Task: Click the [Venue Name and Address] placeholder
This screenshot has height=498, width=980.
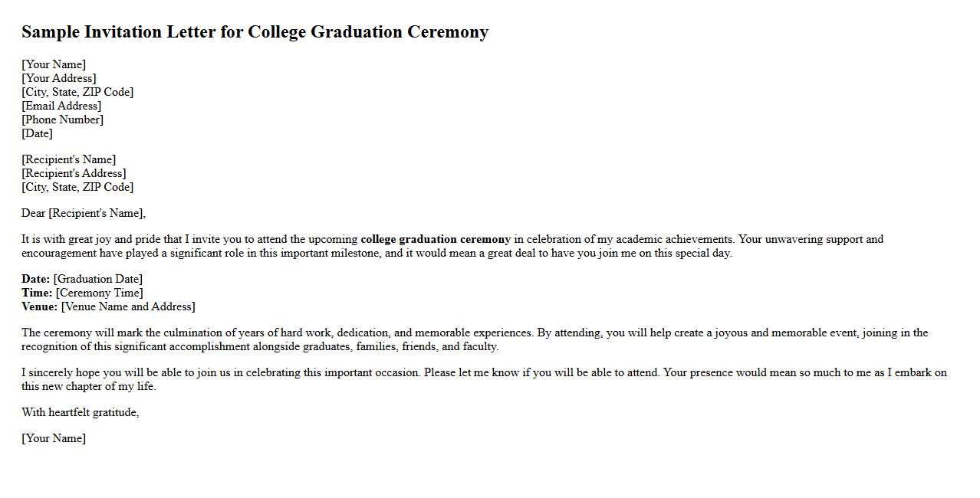Action: tap(128, 306)
